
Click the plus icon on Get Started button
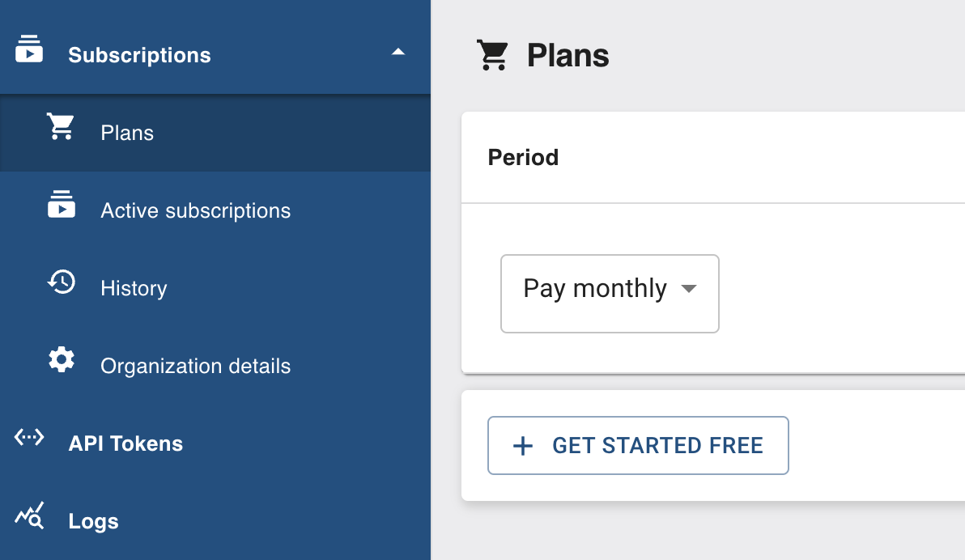pyautogui.click(x=524, y=446)
